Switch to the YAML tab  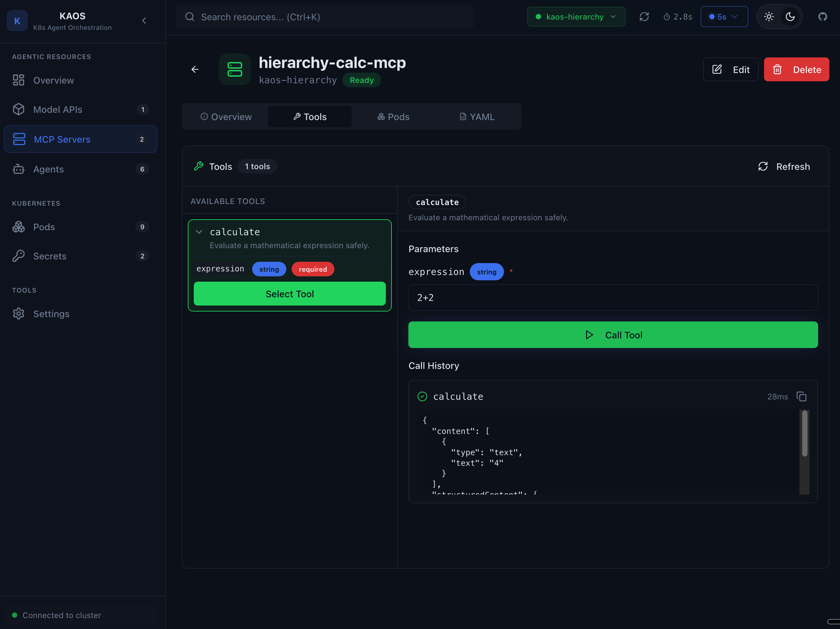point(477,116)
